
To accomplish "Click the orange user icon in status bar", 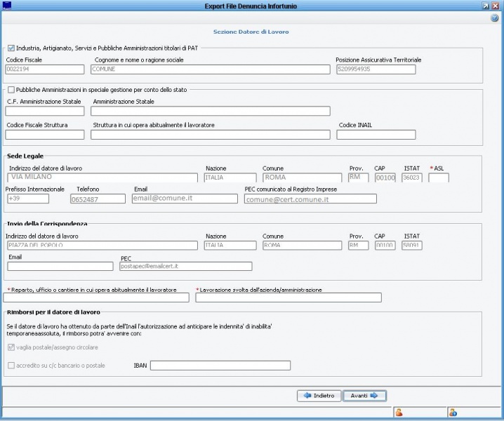I will coord(399,413).
